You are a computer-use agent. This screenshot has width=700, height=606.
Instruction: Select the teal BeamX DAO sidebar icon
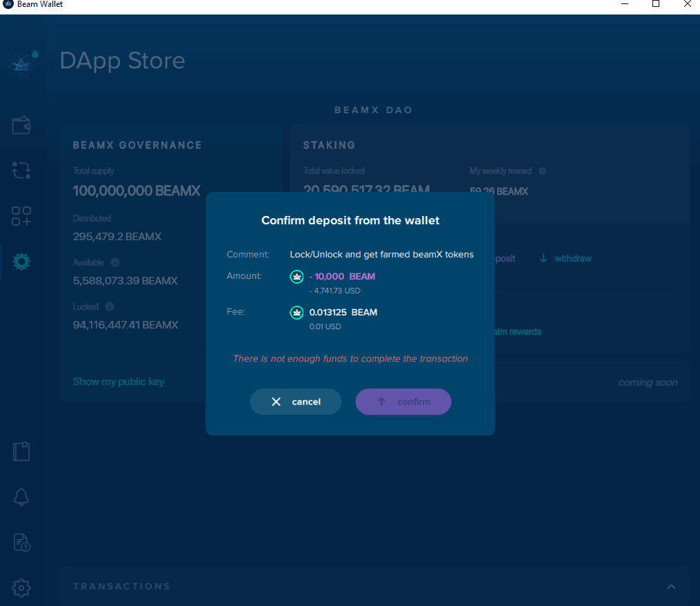(21, 262)
